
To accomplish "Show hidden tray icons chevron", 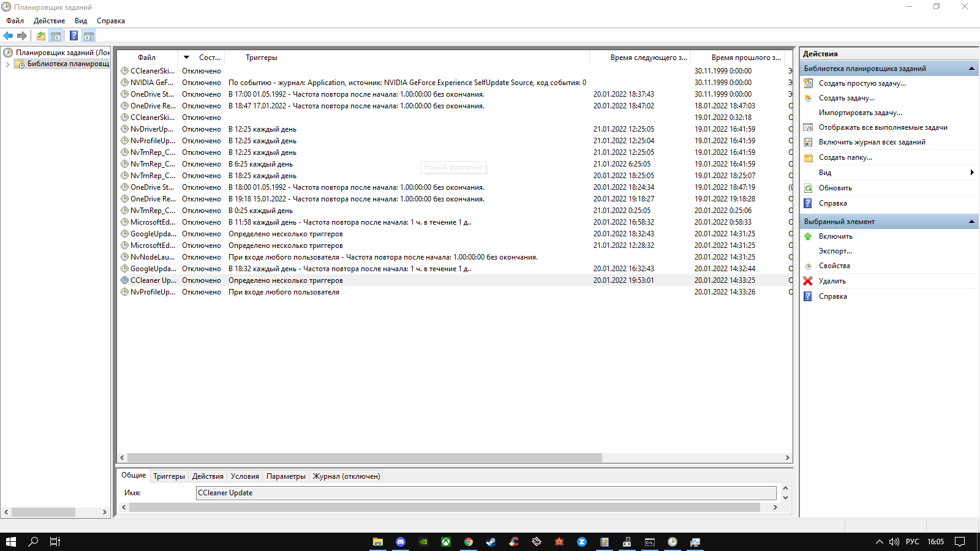I will pos(879,542).
